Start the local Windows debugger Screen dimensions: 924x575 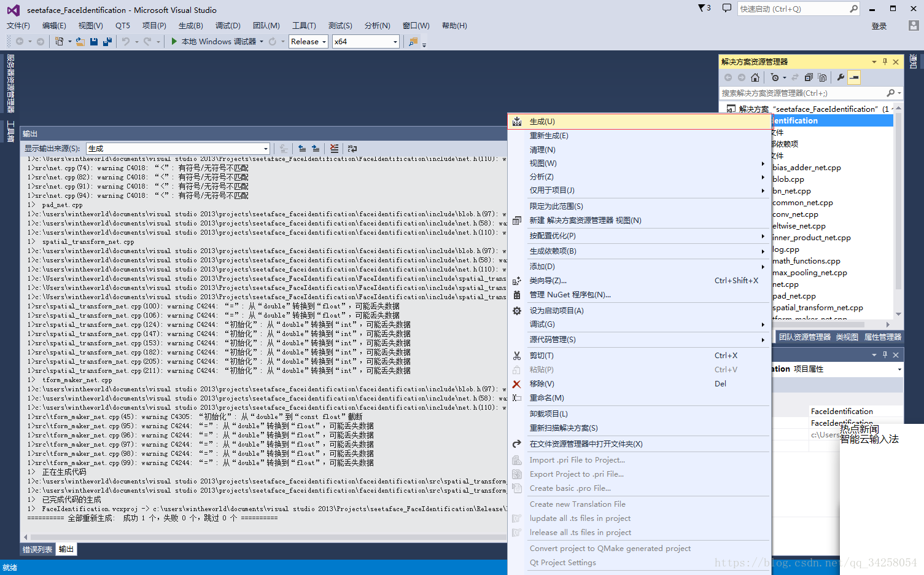pyautogui.click(x=213, y=41)
